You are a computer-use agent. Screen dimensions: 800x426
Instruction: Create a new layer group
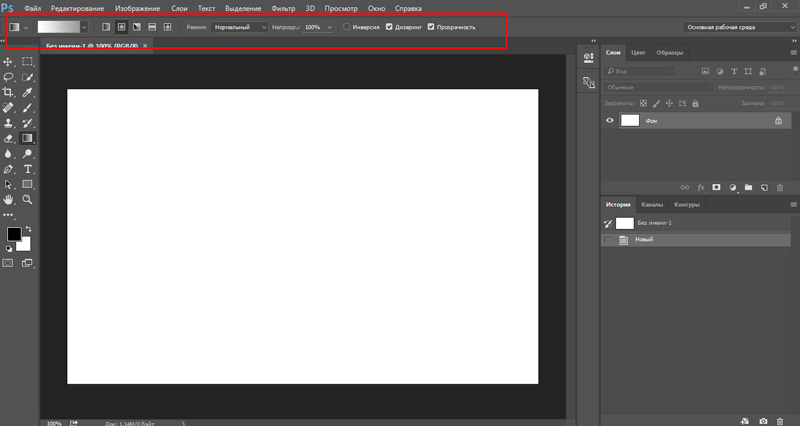748,188
